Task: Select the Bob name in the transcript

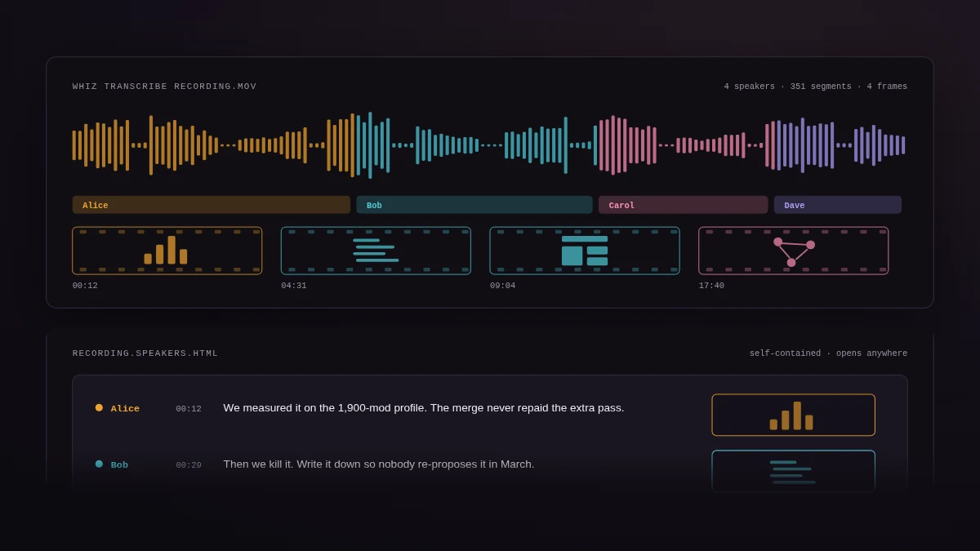Action: 119,464
